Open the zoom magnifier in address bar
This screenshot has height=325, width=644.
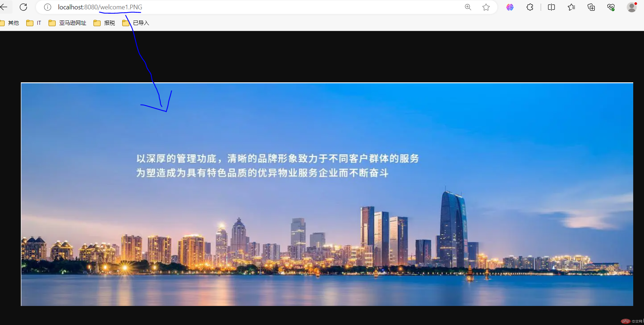(468, 7)
